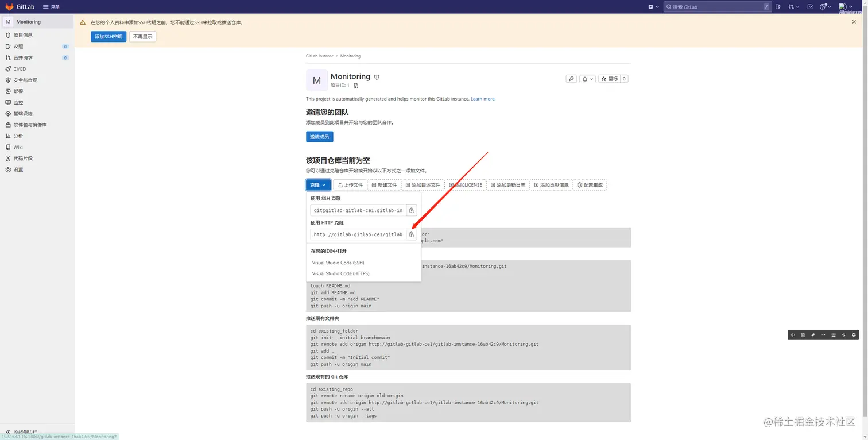Click the 不再显示 button
868x440 pixels.
tap(143, 37)
